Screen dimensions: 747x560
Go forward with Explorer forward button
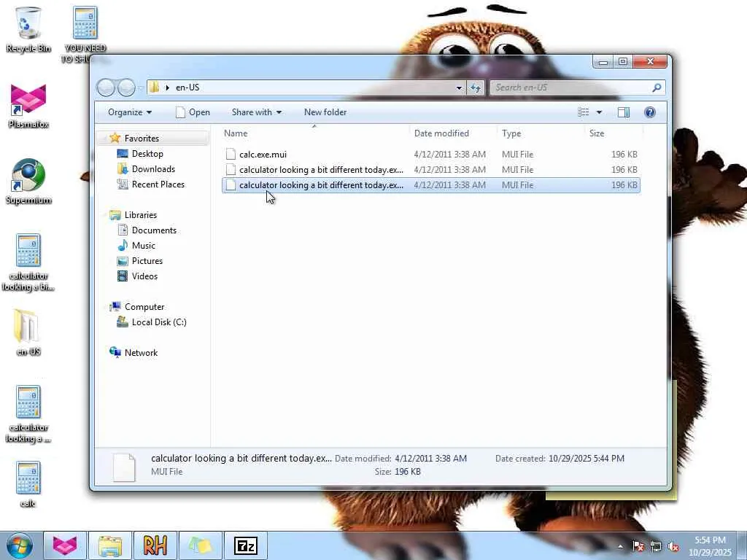pos(126,87)
